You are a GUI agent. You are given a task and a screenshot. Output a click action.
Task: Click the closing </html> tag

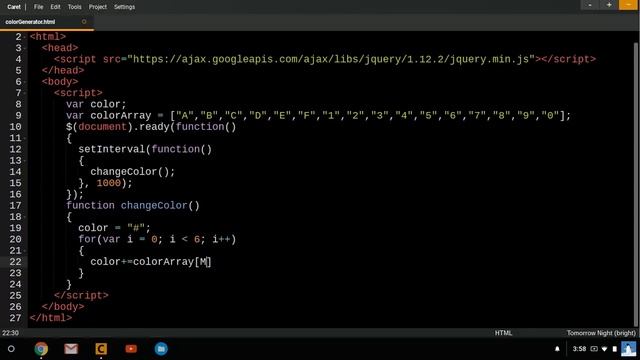(x=51, y=318)
